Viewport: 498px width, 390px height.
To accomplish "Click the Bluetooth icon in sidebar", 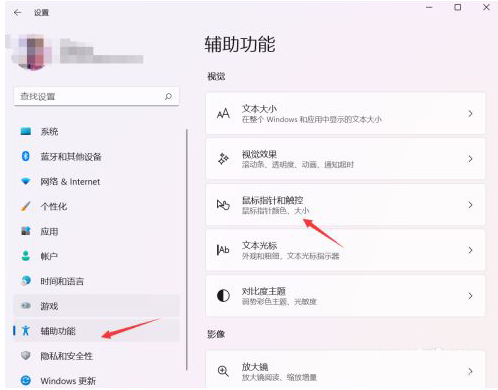I will point(26,156).
